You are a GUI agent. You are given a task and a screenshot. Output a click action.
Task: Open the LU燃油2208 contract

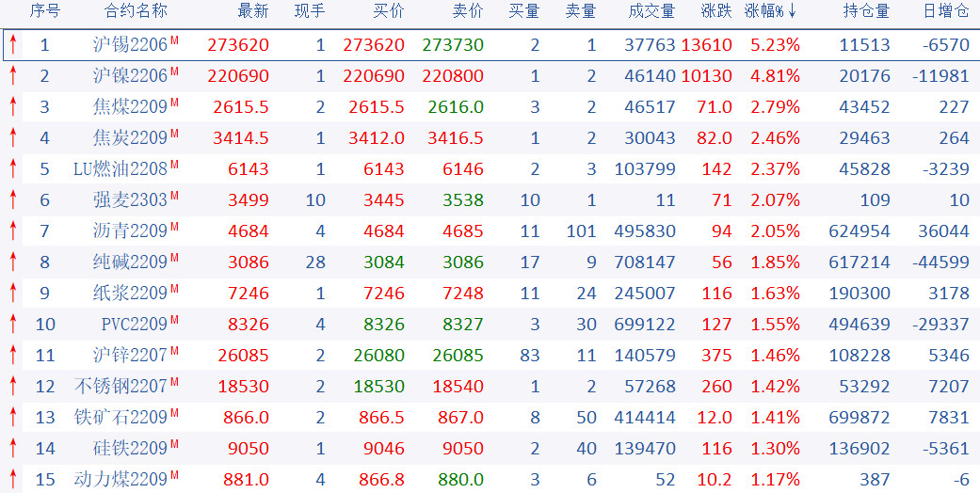tap(120, 169)
